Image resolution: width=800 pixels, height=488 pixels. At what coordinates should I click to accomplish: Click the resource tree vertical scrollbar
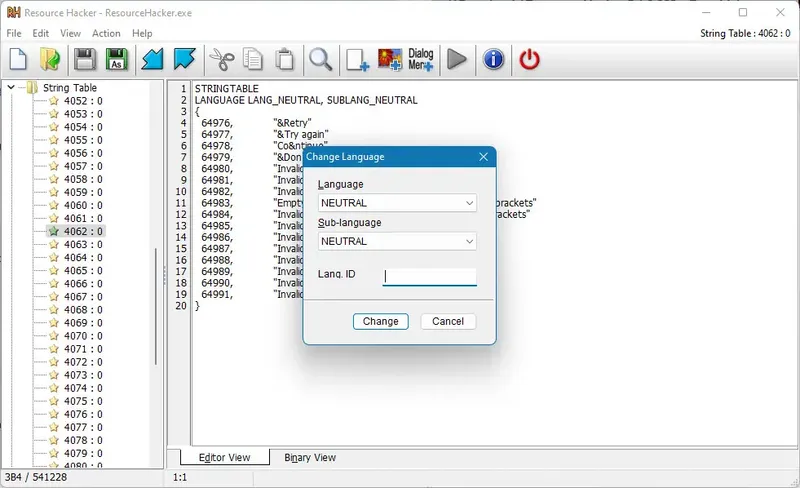click(x=156, y=306)
